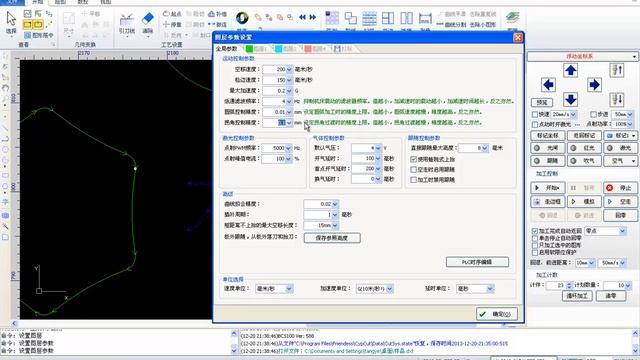Switch to the 全局参数 tab
The image size is (640, 360).
tap(227, 49)
